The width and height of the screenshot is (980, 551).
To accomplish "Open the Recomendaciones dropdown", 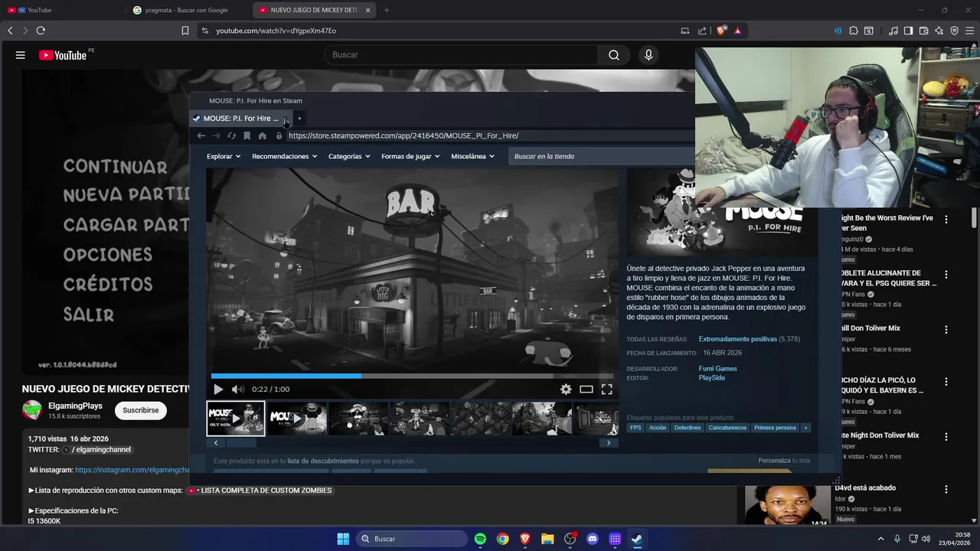I will [284, 156].
